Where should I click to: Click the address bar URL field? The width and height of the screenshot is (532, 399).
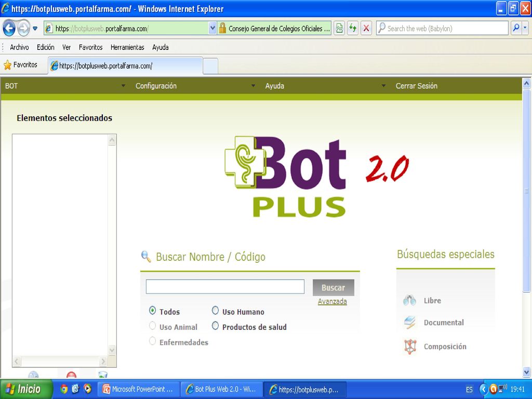click(x=126, y=28)
